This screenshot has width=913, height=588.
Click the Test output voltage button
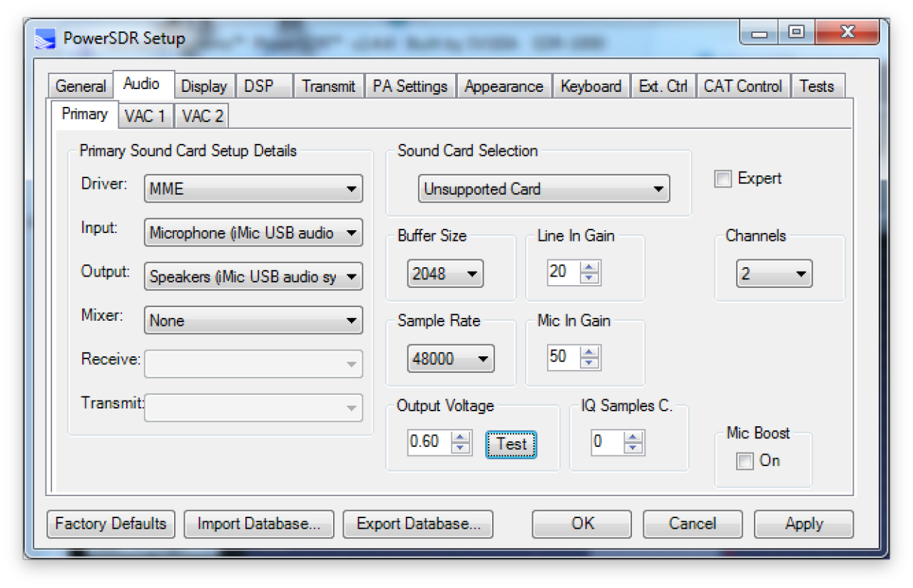click(x=511, y=444)
